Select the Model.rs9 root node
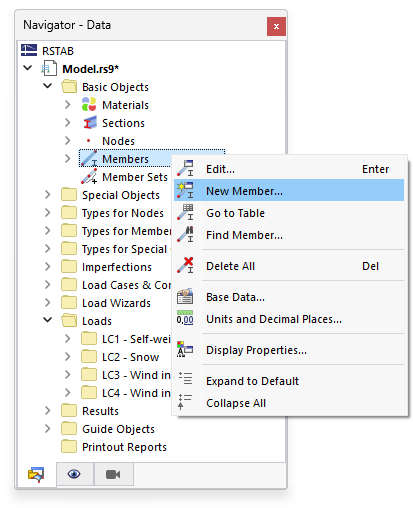 (x=90, y=68)
